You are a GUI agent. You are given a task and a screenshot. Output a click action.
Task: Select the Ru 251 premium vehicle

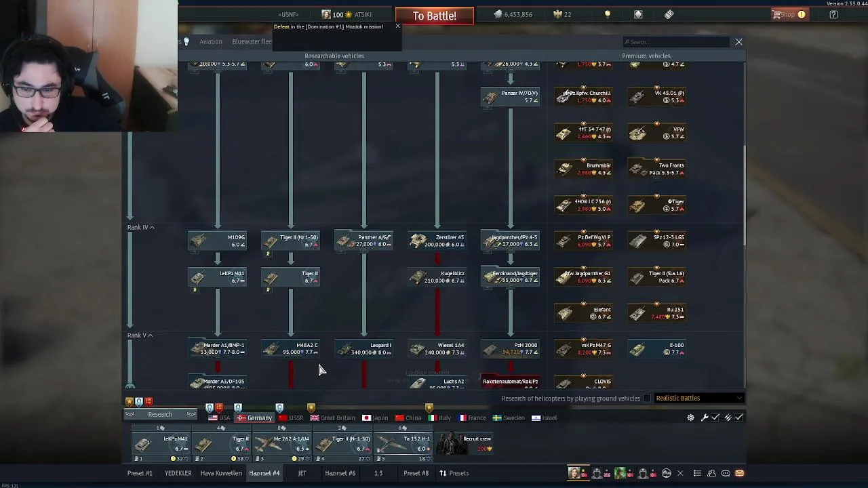coord(657,312)
